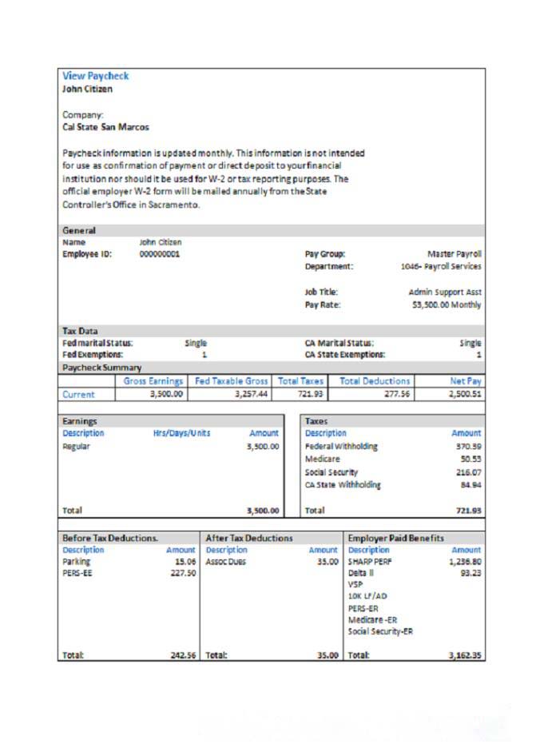This screenshot has width=544, height=756.
Task: Click the View Paycheck heading link
Action: (x=95, y=76)
